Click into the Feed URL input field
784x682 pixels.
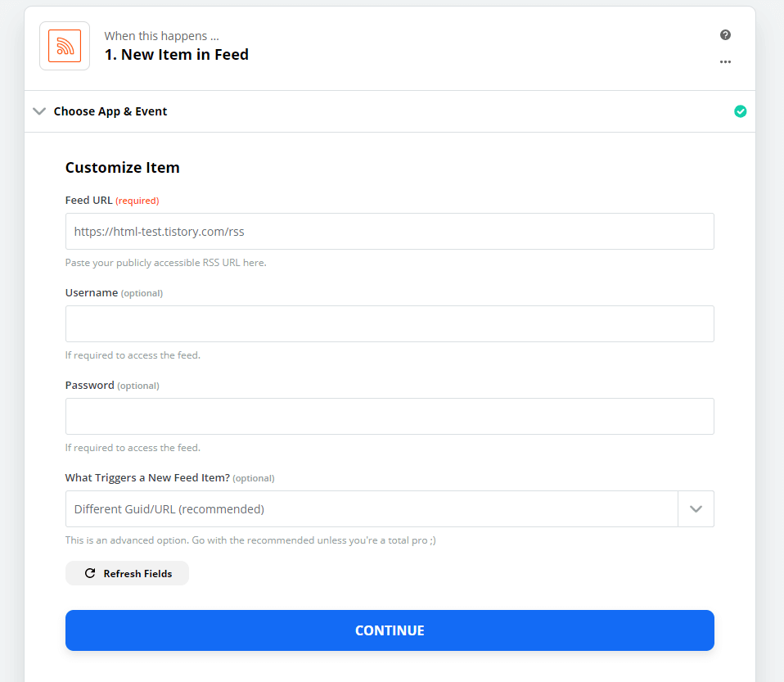point(390,232)
